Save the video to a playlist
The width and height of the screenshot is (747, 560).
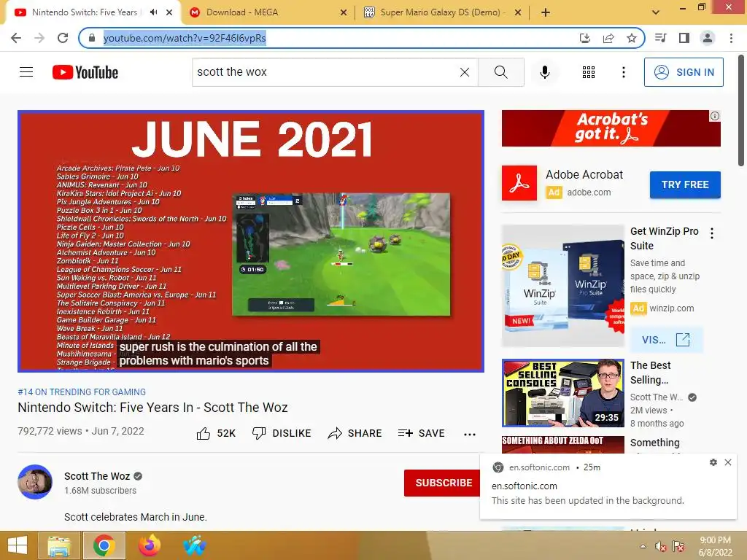(x=421, y=433)
